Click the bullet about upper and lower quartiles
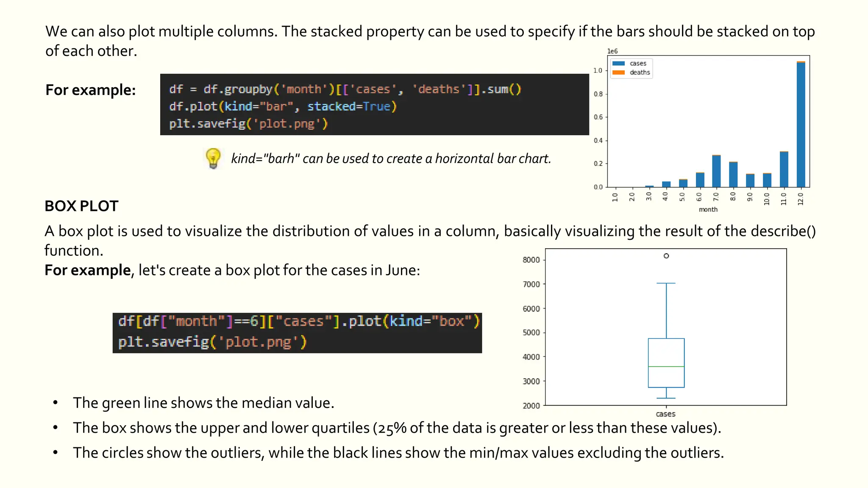This screenshot has width=868, height=488. pos(397,428)
